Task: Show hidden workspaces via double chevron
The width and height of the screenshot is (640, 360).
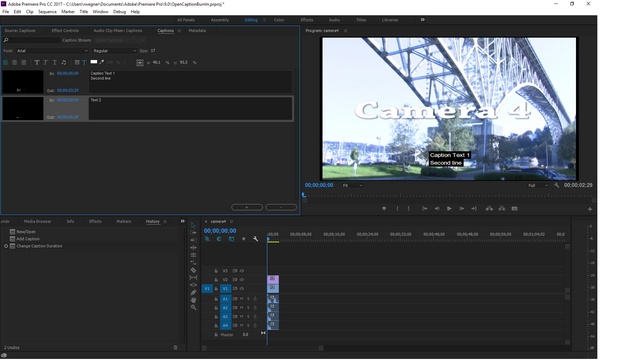Action: tap(422, 20)
